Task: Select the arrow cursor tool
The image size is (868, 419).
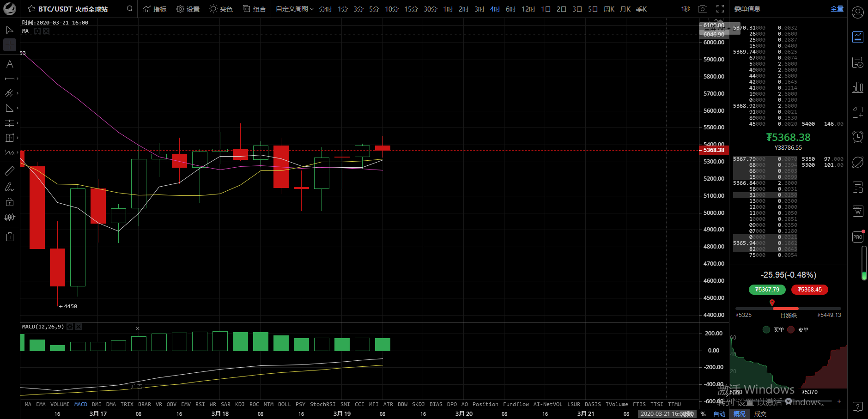Action: [9, 30]
